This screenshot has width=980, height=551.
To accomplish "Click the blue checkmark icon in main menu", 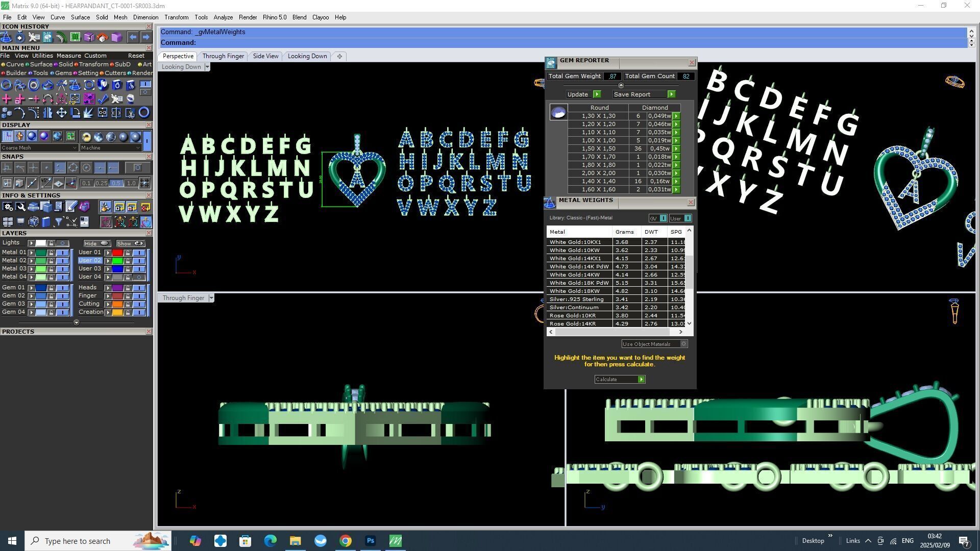I will pos(103,99).
